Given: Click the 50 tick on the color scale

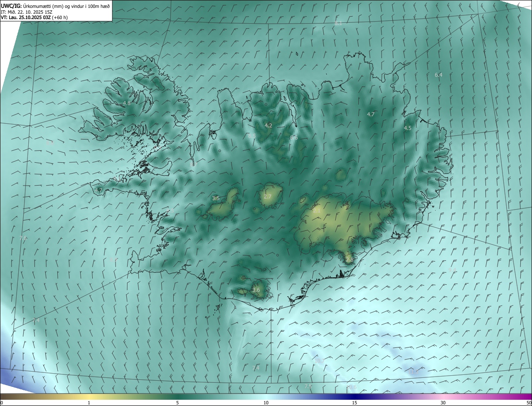Looking at the screenshot, I should (529, 403).
